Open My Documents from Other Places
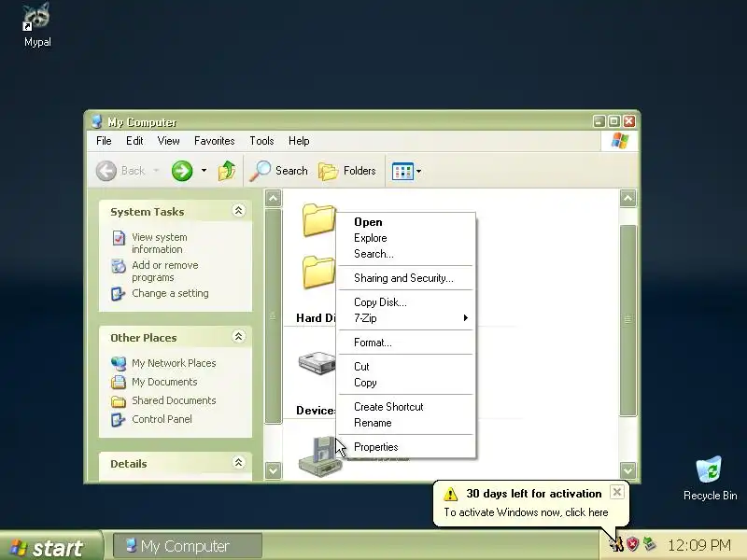 (x=164, y=382)
